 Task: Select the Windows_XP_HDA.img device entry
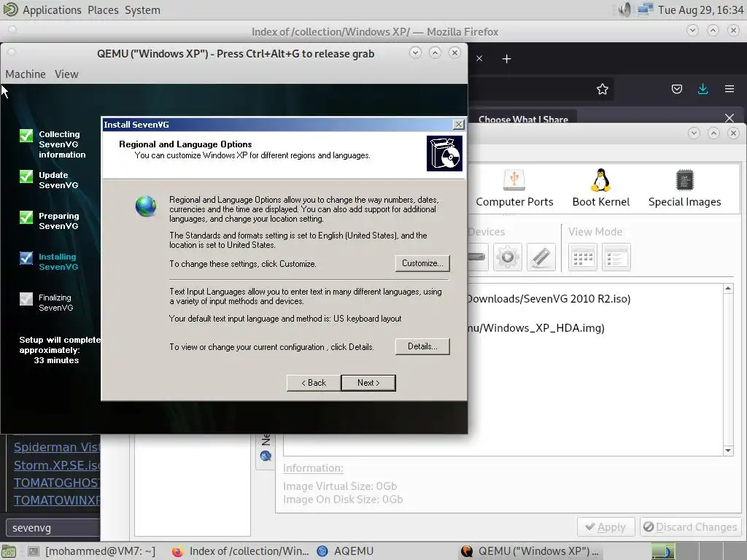[x=536, y=328]
